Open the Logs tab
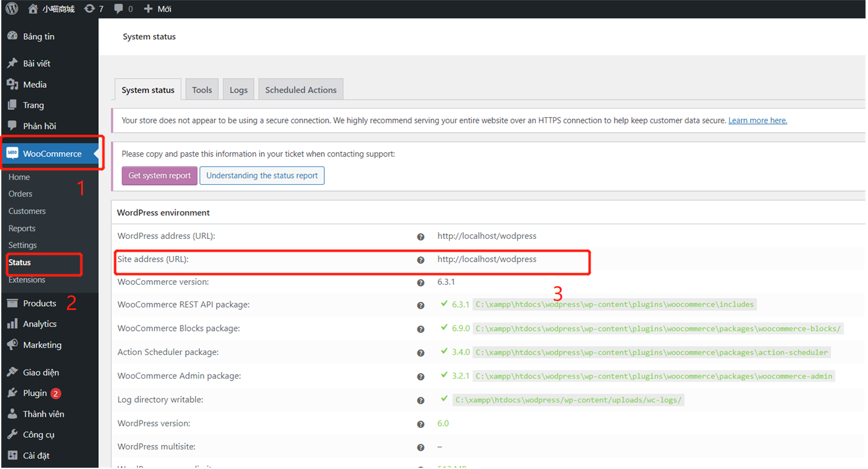Image resolution: width=868 pixels, height=469 pixels. pos(239,90)
